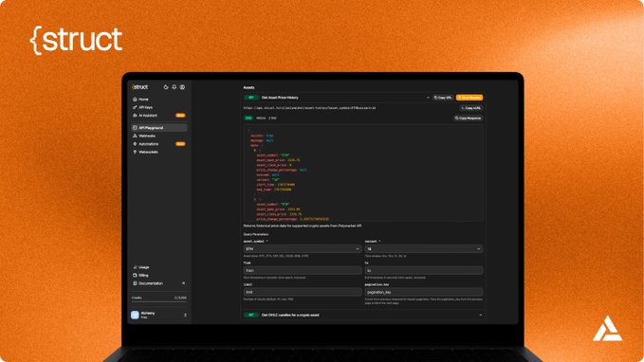Viewport: 644px width, 362px height.
Task: Click Copy URL button in endpoint header
Action: coord(443,98)
